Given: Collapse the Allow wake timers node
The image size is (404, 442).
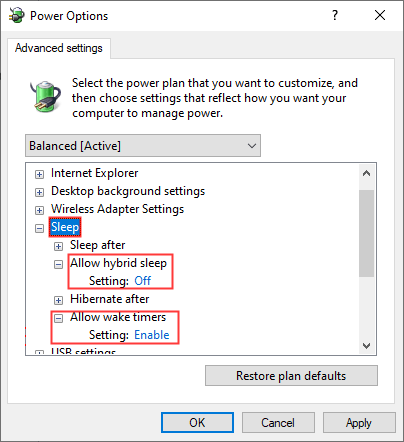Looking at the screenshot, I should (x=58, y=318).
